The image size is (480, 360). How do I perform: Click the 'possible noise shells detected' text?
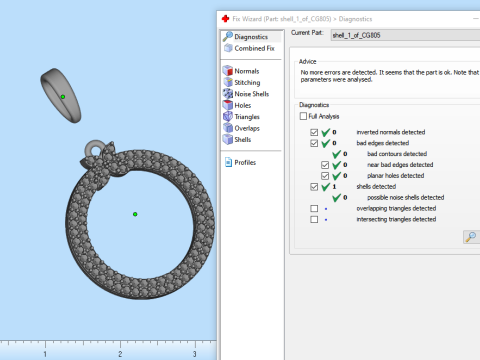(406, 197)
